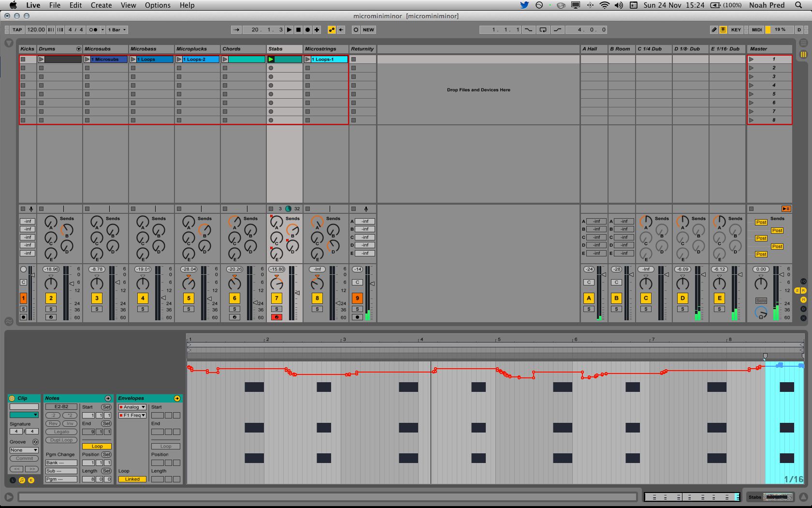Toggle the KEY map mode button
Viewport: 812px width, 508px height.
736,30
